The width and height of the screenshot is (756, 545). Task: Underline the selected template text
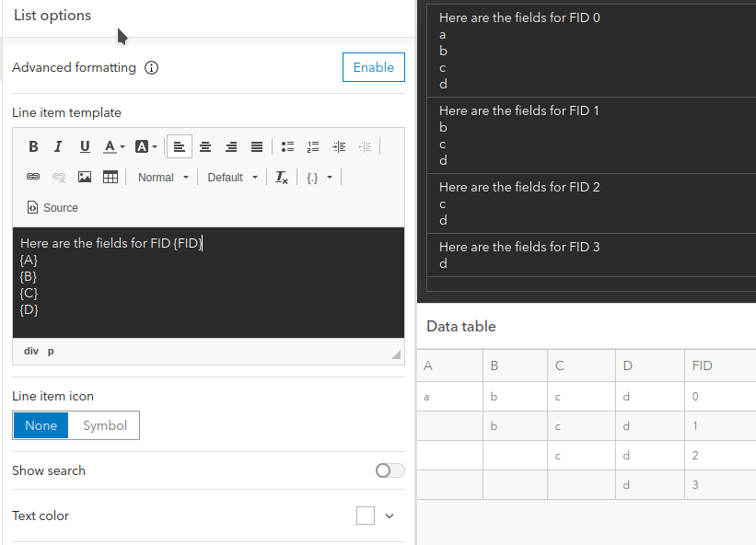pyautogui.click(x=85, y=146)
